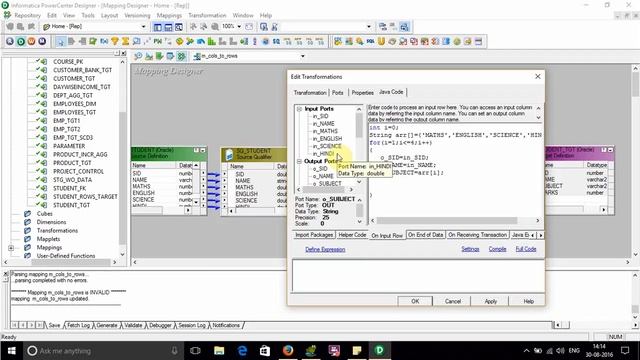This screenshot has height=360, width=640.
Task: Open the m_cols_to_rows mapping dropdown
Action: [302, 56]
